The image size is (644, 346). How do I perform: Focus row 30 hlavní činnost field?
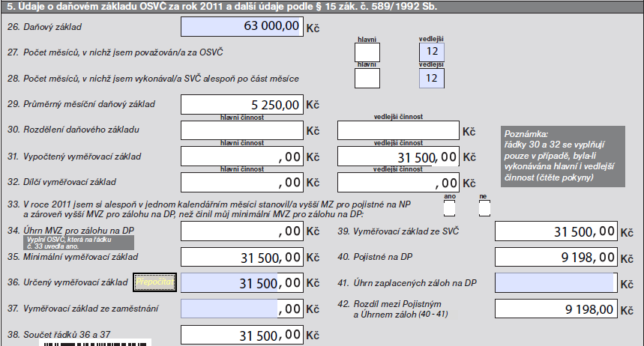242,130
